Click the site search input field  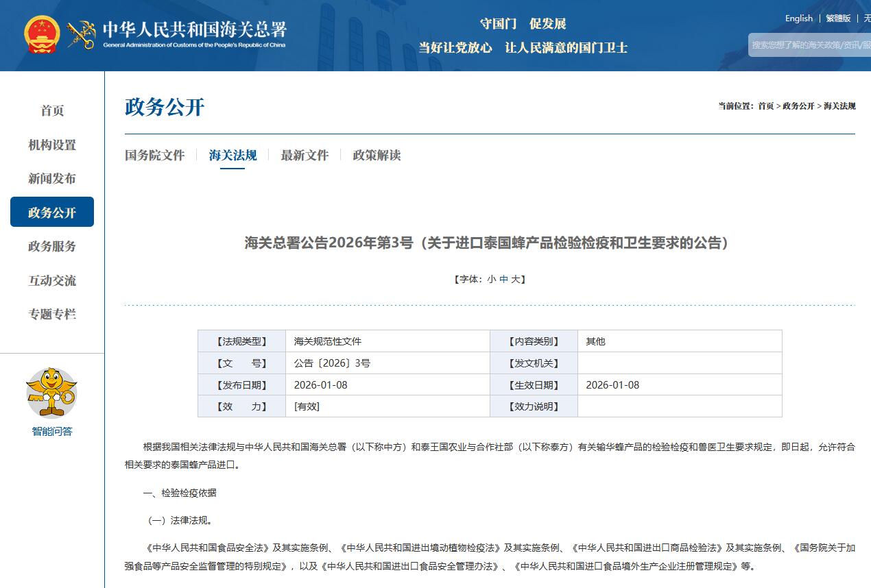click(x=809, y=45)
